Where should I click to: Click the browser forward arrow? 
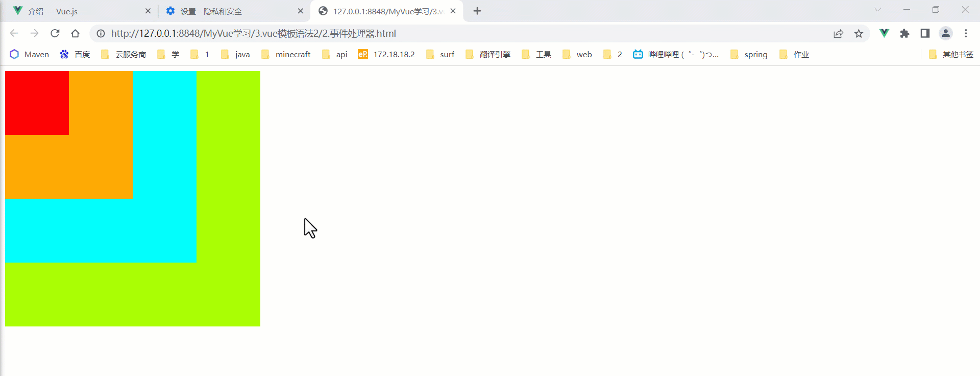click(34, 33)
